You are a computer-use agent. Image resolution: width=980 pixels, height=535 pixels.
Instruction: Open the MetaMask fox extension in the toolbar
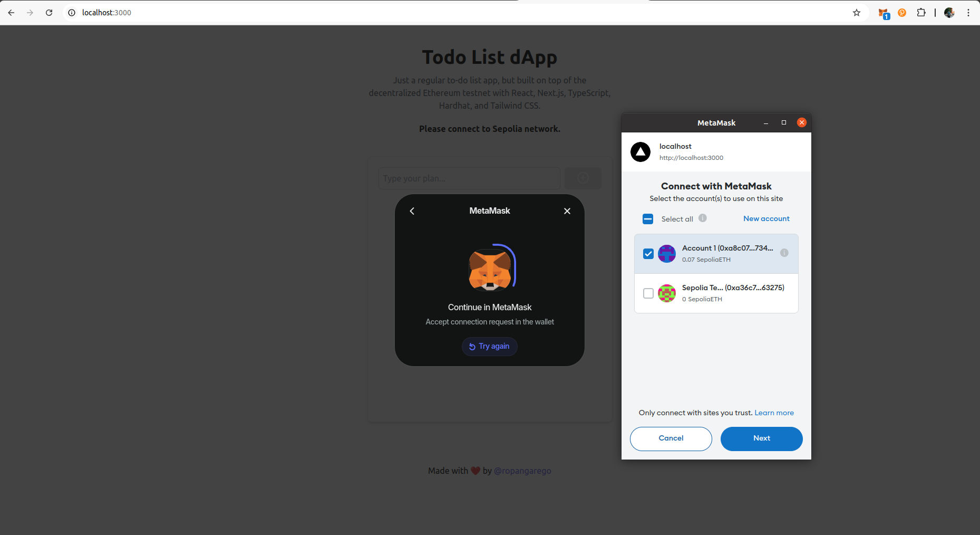point(884,13)
